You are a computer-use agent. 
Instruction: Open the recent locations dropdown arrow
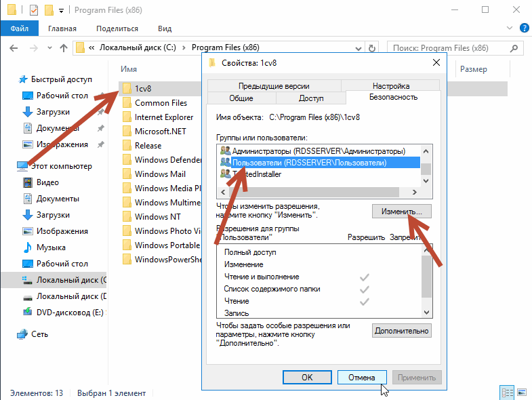pos(49,48)
